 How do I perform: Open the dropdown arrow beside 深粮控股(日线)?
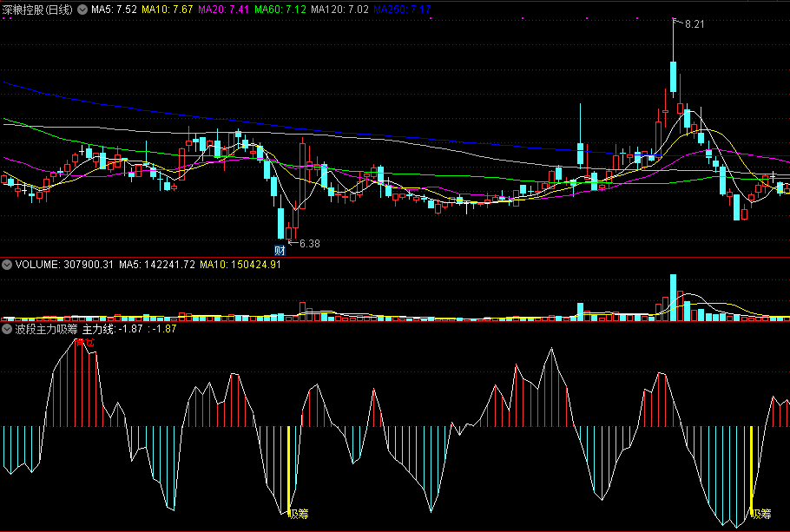coord(82,10)
